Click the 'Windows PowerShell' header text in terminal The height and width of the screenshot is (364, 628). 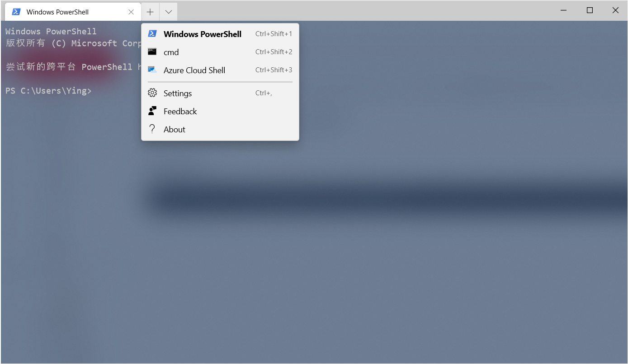click(x=51, y=31)
